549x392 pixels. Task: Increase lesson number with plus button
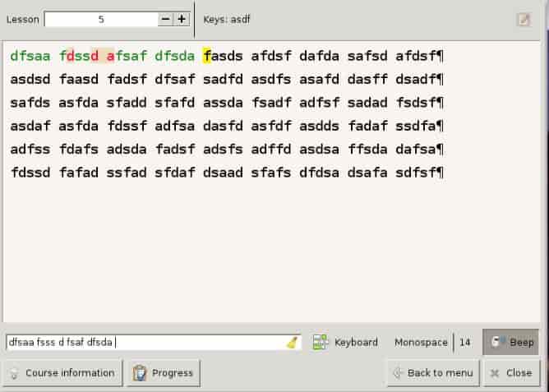tap(182, 19)
